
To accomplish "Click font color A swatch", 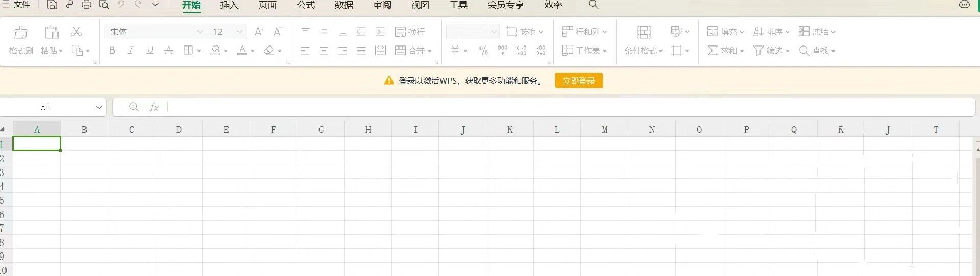I will (x=242, y=50).
